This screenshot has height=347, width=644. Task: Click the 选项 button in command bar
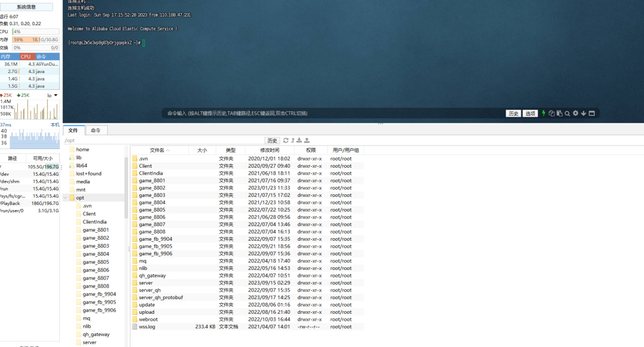530,113
